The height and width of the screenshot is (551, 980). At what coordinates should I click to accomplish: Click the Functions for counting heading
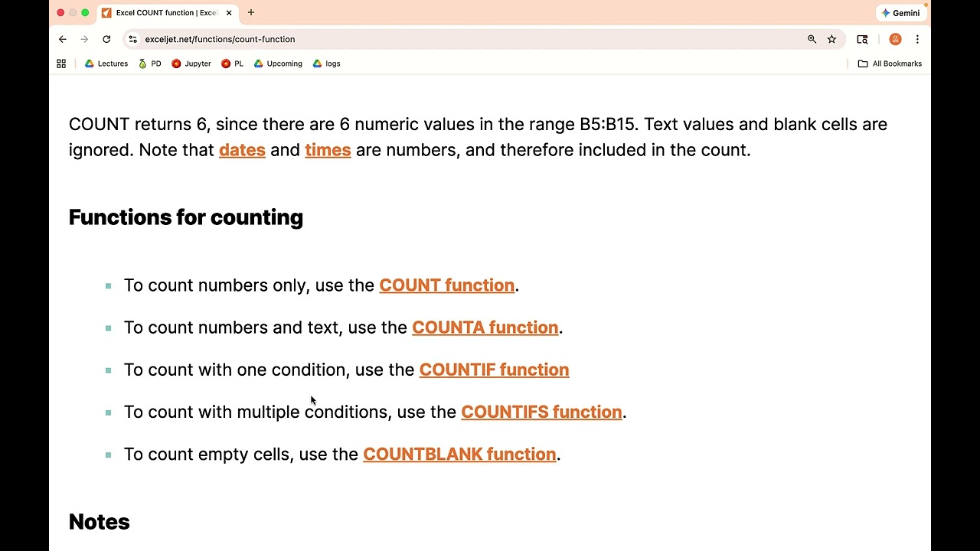coord(186,217)
